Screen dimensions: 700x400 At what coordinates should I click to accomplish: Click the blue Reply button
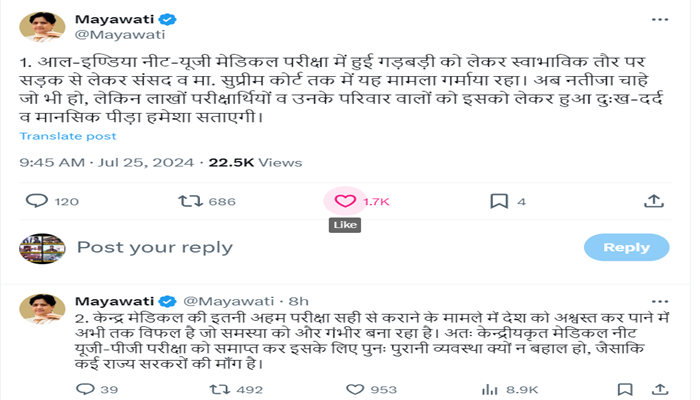tap(626, 247)
